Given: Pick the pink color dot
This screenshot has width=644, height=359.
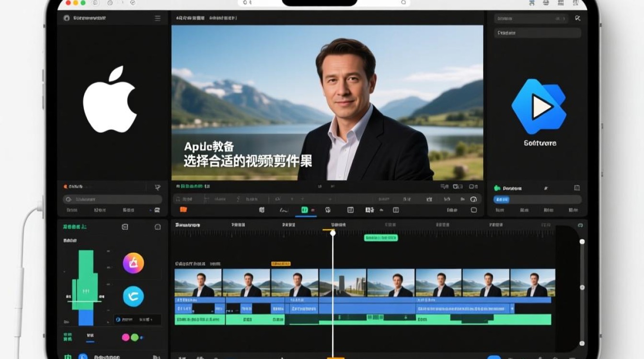Looking at the screenshot, I should point(126,337).
